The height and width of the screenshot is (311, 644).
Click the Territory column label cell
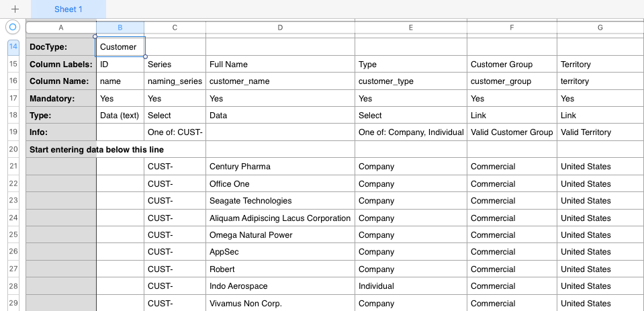[x=600, y=64]
